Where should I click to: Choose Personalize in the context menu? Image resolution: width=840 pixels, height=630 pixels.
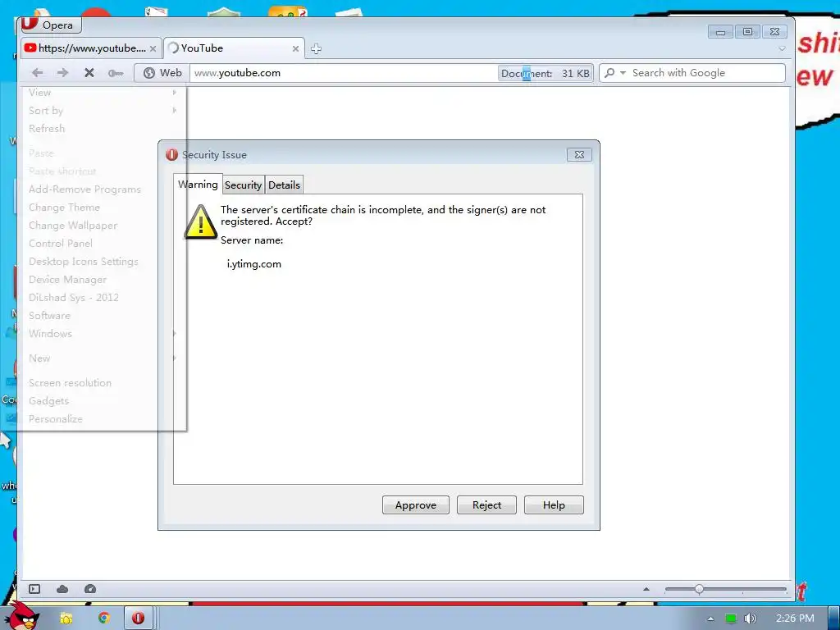point(102,419)
